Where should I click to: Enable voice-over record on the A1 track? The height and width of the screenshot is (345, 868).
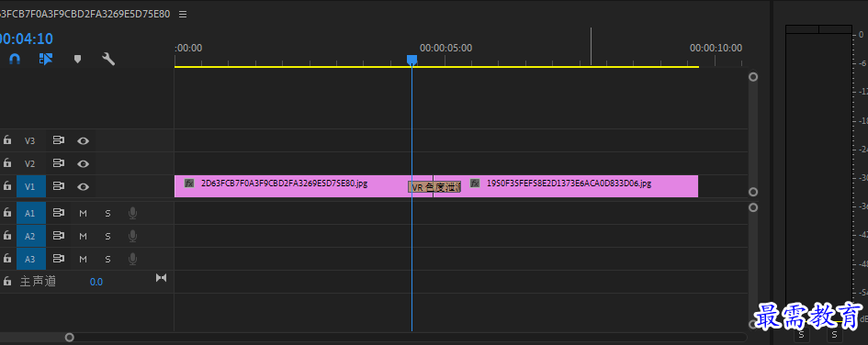click(133, 214)
